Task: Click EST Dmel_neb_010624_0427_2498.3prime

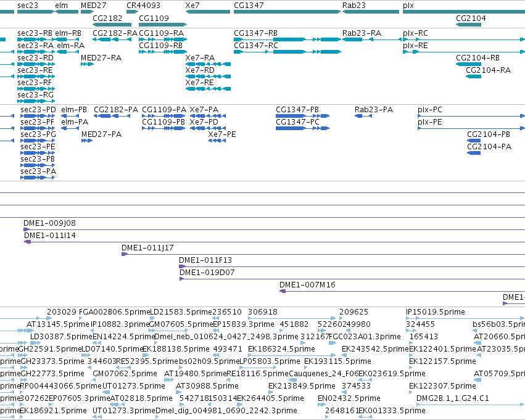Action: pyautogui.click(x=226, y=337)
